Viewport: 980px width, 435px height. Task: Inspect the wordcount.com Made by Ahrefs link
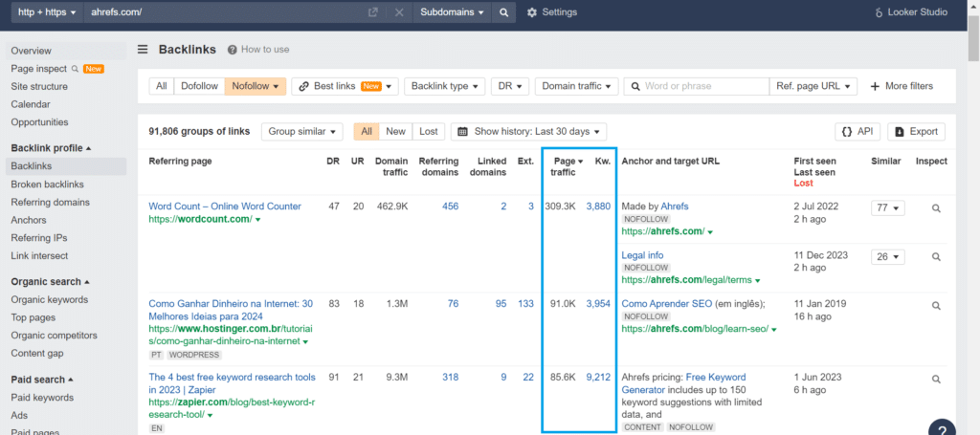936,208
